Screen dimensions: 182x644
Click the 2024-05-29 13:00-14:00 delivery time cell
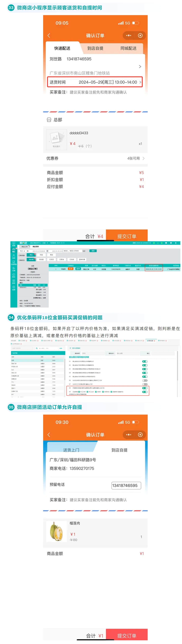click(154, 269)
